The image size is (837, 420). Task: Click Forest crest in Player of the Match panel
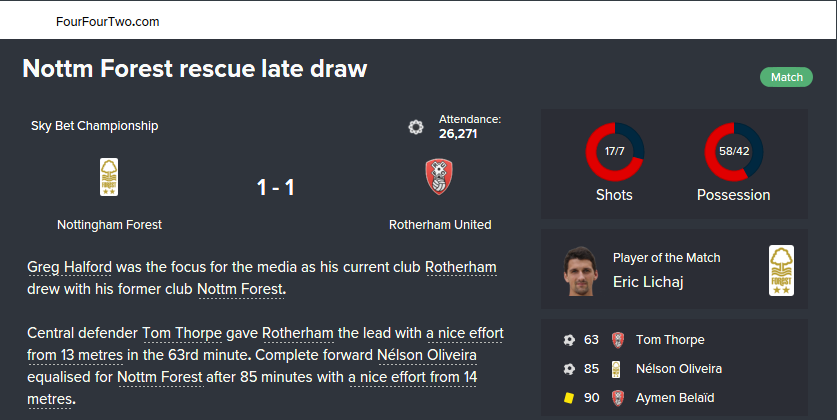click(x=781, y=270)
